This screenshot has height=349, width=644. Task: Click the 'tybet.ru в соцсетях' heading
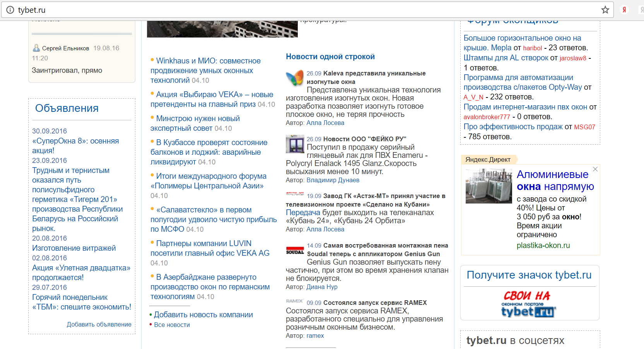[515, 340]
